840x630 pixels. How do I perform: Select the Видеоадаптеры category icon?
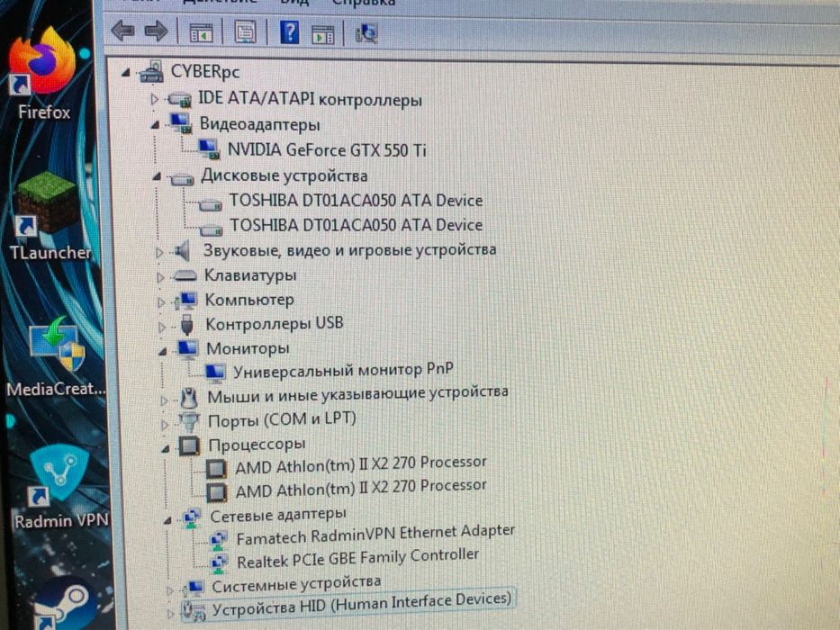pos(180,124)
